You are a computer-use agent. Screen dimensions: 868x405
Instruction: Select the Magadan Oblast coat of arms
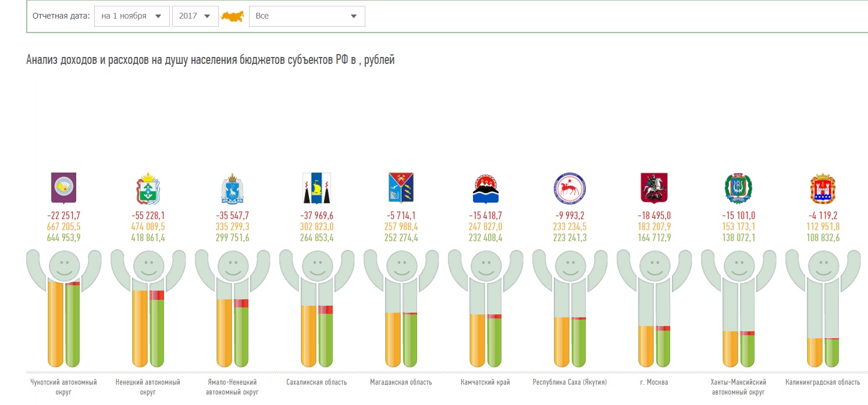[401, 187]
